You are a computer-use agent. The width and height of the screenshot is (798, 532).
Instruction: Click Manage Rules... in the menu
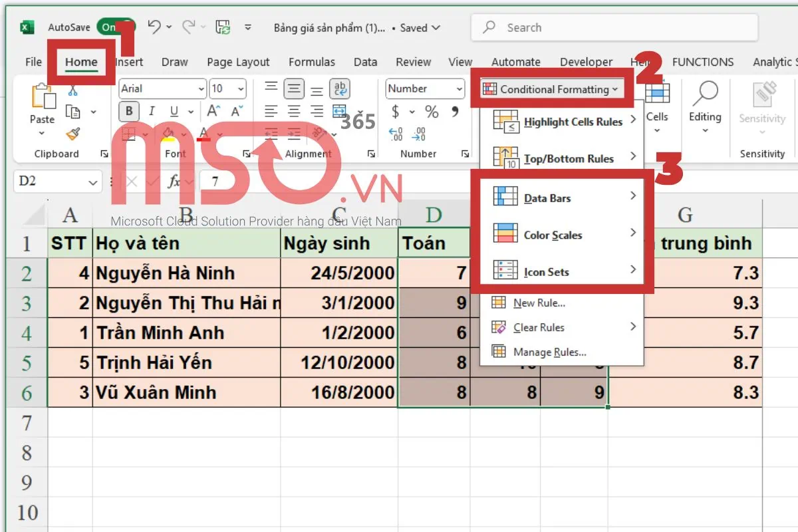tap(549, 352)
